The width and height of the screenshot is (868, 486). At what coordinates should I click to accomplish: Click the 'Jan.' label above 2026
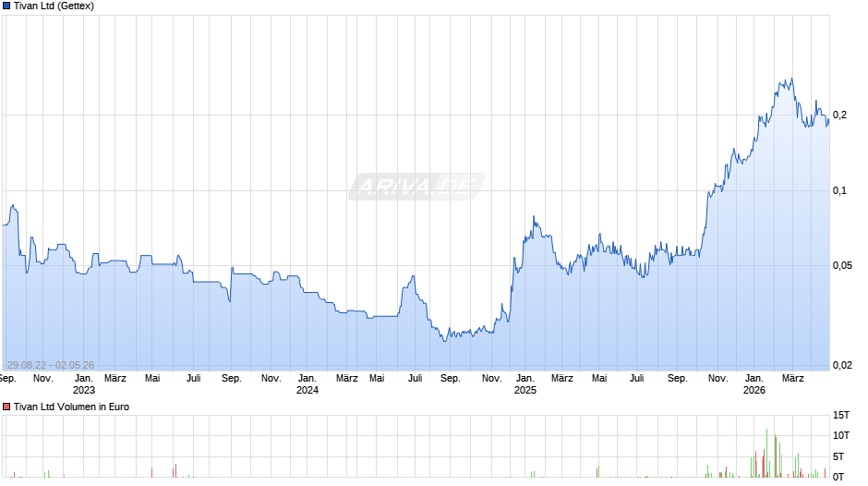tap(754, 379)
